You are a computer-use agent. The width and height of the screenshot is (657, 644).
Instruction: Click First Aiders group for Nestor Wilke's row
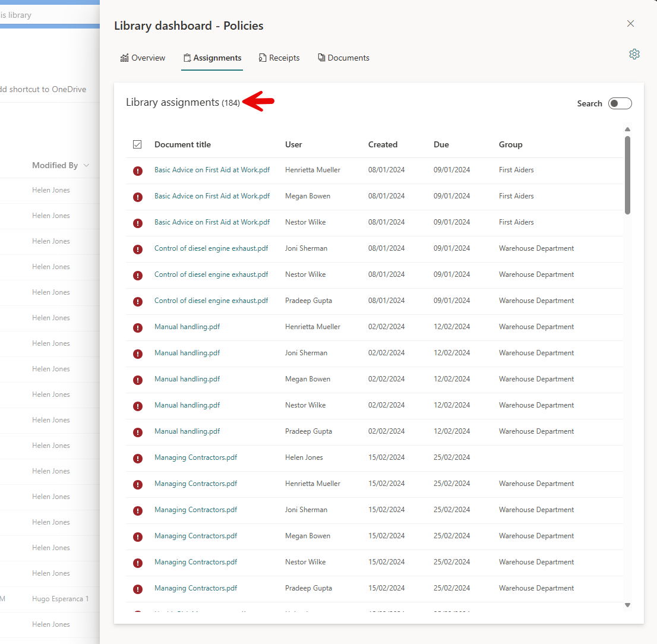click(516, 222)
